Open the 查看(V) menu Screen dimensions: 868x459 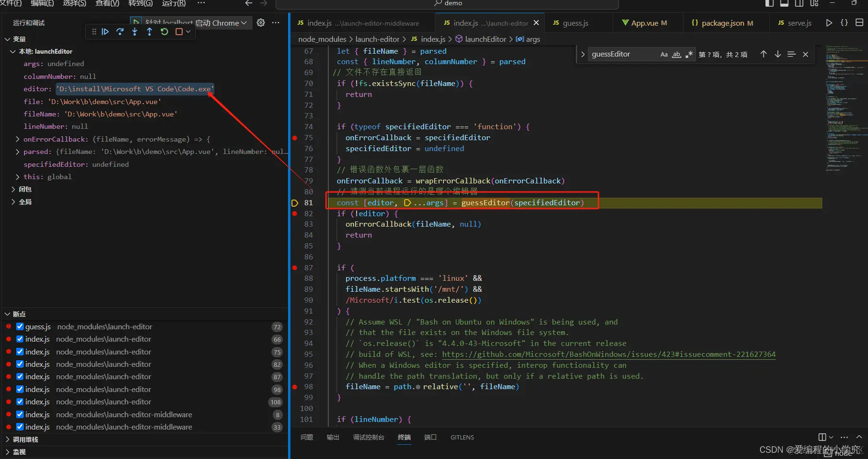tap(107, 3)
